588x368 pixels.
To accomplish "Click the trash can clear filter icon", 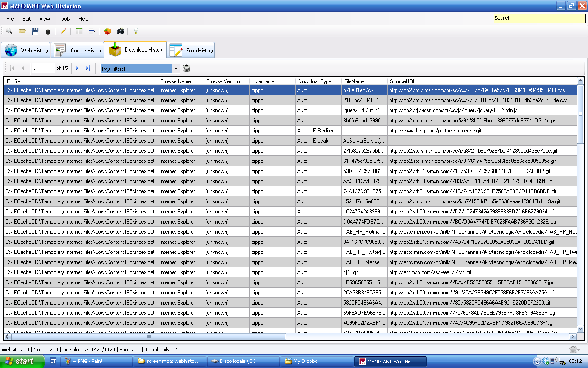I will pos(187,68).
